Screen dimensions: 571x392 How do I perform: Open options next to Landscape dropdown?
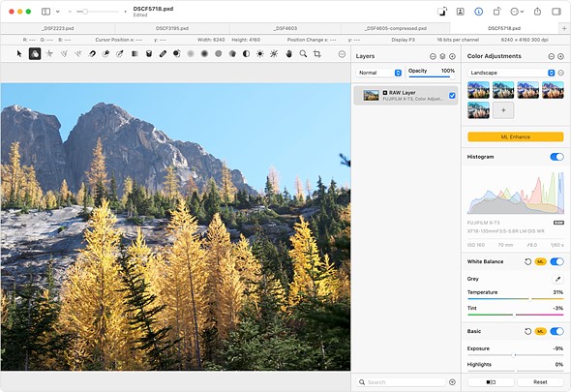pyautogui.click(x=561, y=73)
